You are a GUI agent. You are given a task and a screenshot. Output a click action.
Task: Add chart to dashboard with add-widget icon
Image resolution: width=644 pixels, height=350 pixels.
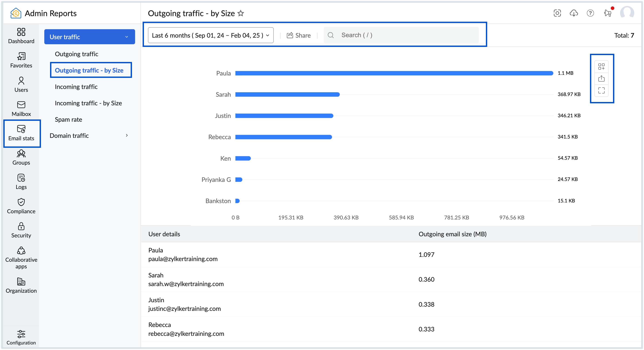point(602,67)
